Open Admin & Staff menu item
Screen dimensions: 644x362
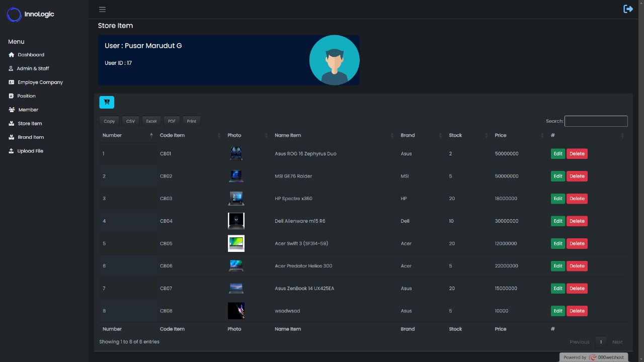click(33, 68)
